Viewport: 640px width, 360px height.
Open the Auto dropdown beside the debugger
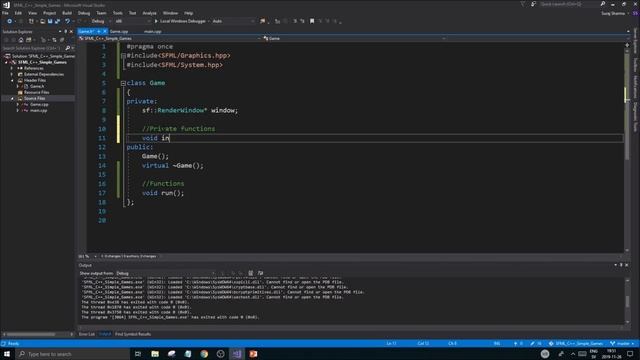(x=233, y=21)
